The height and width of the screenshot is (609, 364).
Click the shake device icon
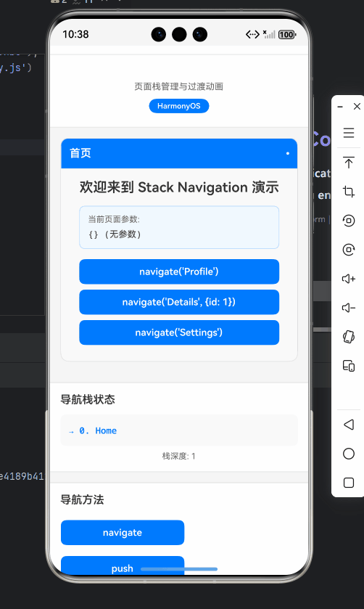click(x=349, y=337)
